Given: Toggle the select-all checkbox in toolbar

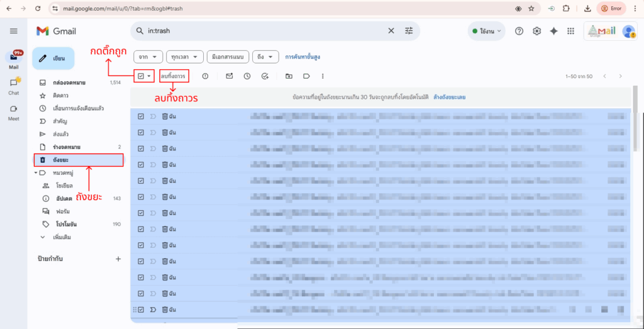Looking at the screenshot, I should coord(141,76).
